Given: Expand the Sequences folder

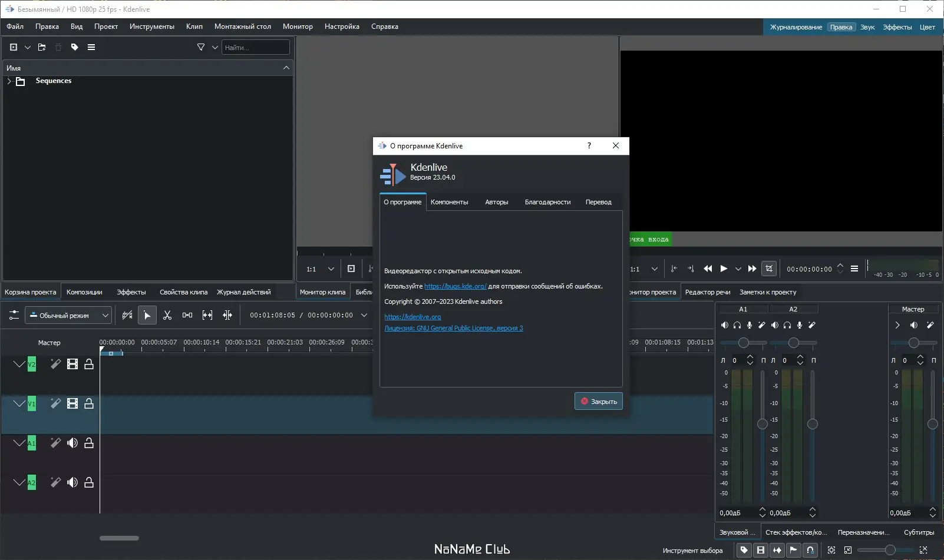Looking at the screenshot, I should [x=9, y=81].
